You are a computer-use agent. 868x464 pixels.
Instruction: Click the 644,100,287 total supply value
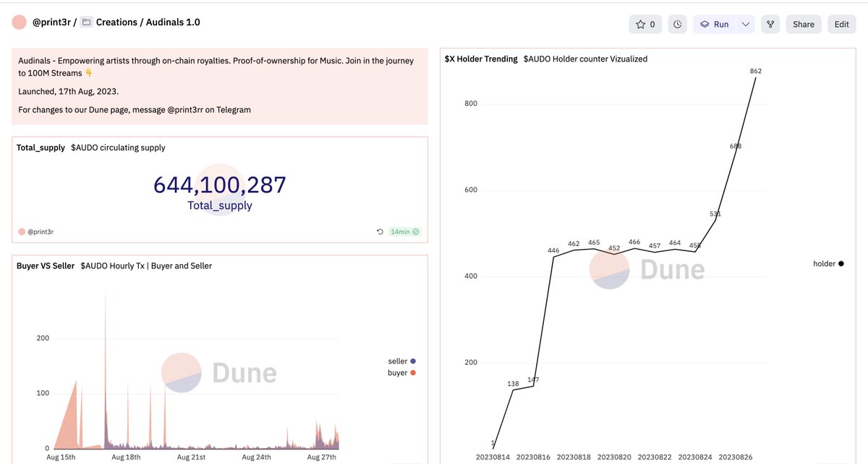220,185
